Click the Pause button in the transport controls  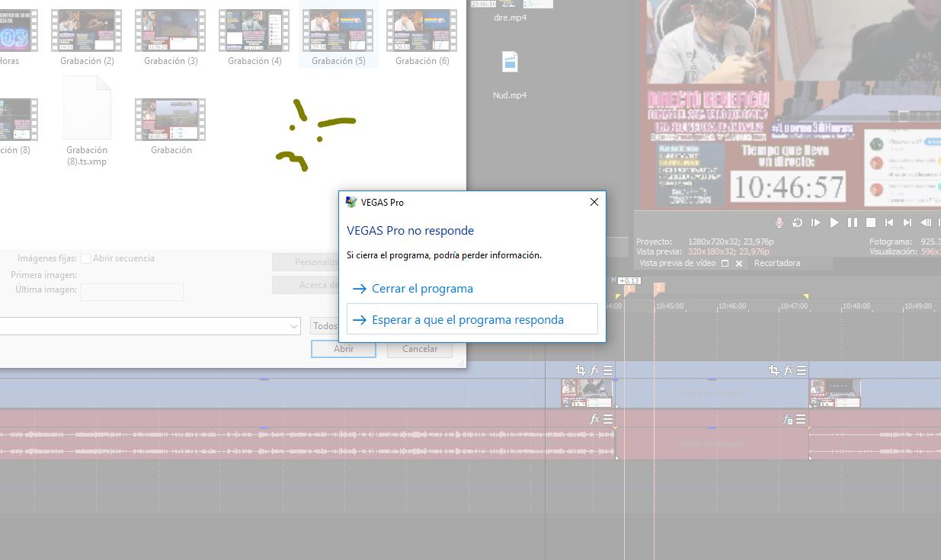pyautogui.click(x=853, y=222)
